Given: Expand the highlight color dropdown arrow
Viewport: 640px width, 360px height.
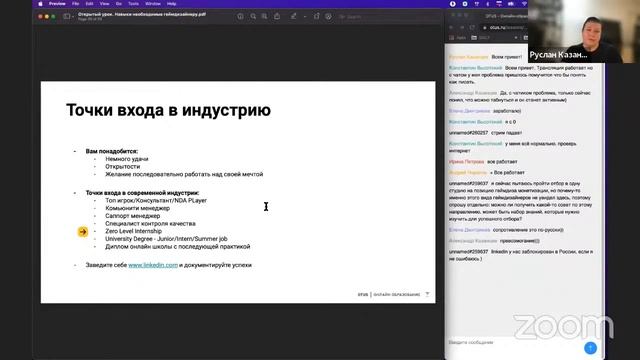Looking at the screenshot, I should [x=305, y=17].
